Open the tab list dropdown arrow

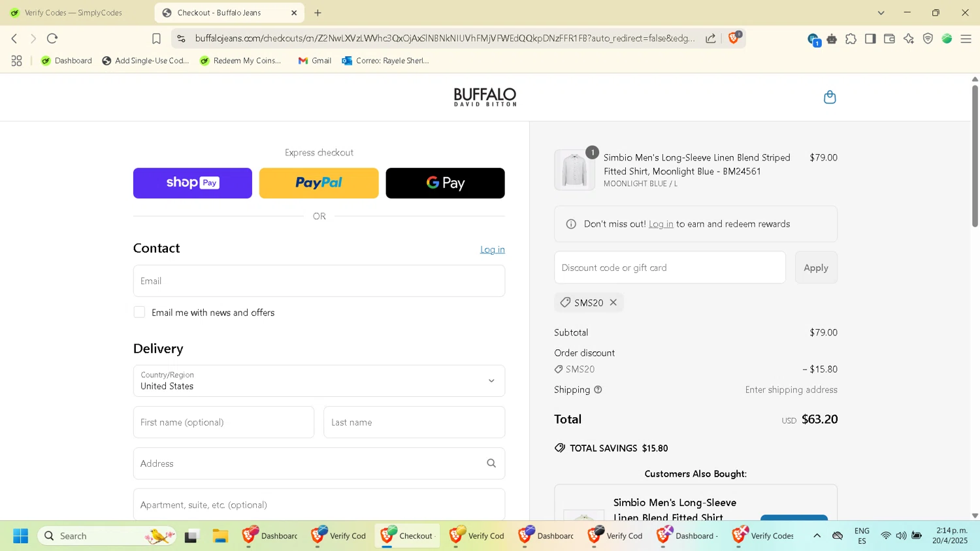pos(881,13)
